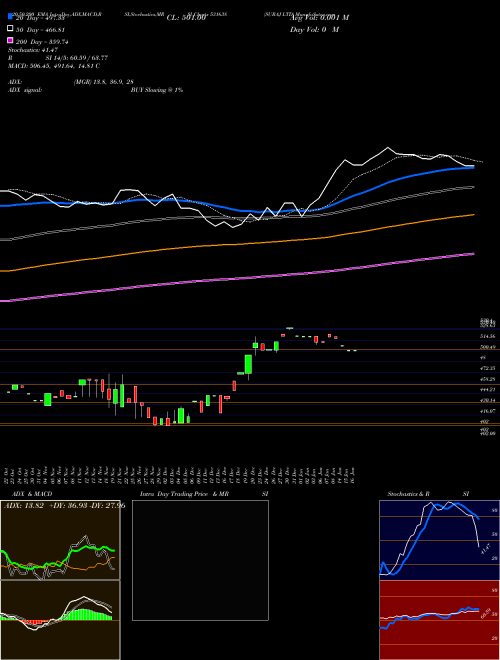Click the ADX: 13.82 +DY: 36.93 -DY: 27.96 readout
The height and width of the screenshot is (660, 500).
pyautogui.click(x=64, y=505)
